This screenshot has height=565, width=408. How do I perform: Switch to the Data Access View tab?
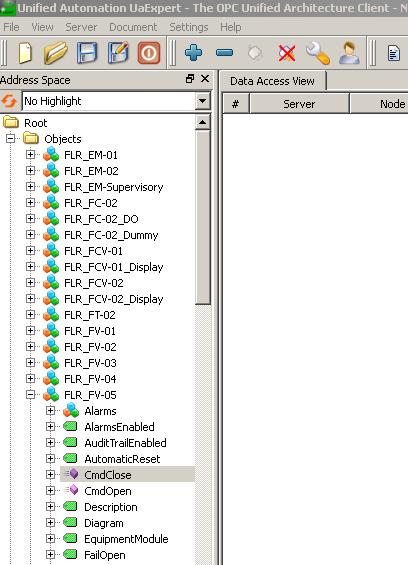[272, 81]
